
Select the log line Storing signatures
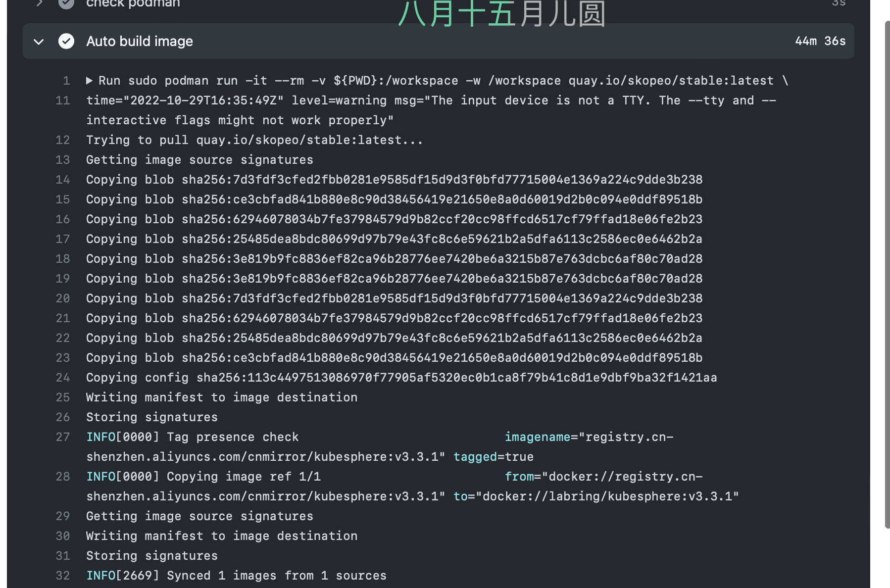[151, 417]
